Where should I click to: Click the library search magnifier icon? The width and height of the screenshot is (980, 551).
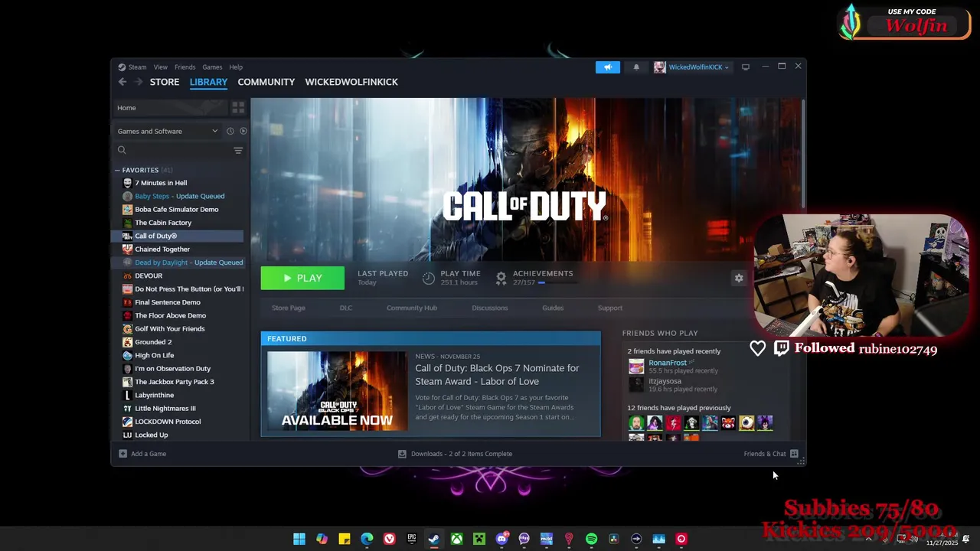click(122, 151)
